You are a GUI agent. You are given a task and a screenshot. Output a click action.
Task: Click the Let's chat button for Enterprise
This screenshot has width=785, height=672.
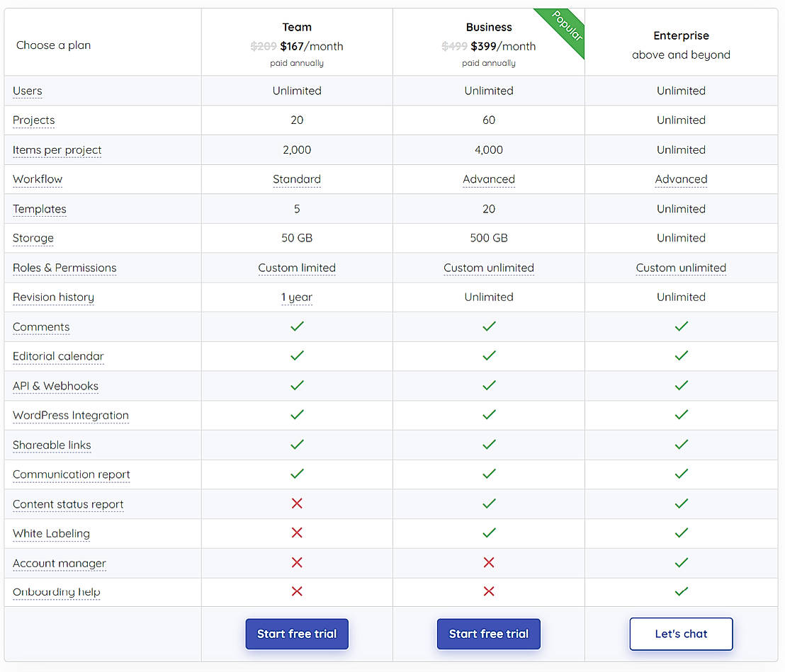(681, 634)
